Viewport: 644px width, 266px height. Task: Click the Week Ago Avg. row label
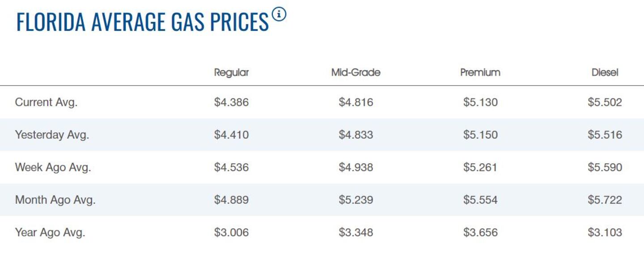coord(53,167)
